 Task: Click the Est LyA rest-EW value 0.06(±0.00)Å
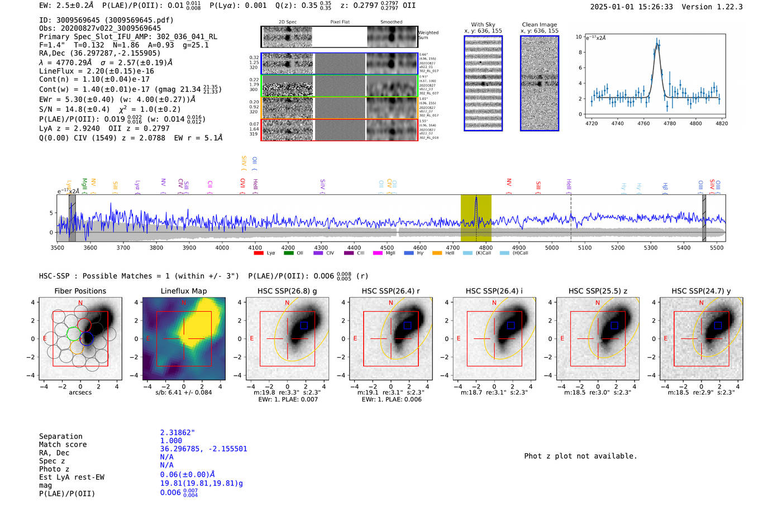tap(188, 475)
